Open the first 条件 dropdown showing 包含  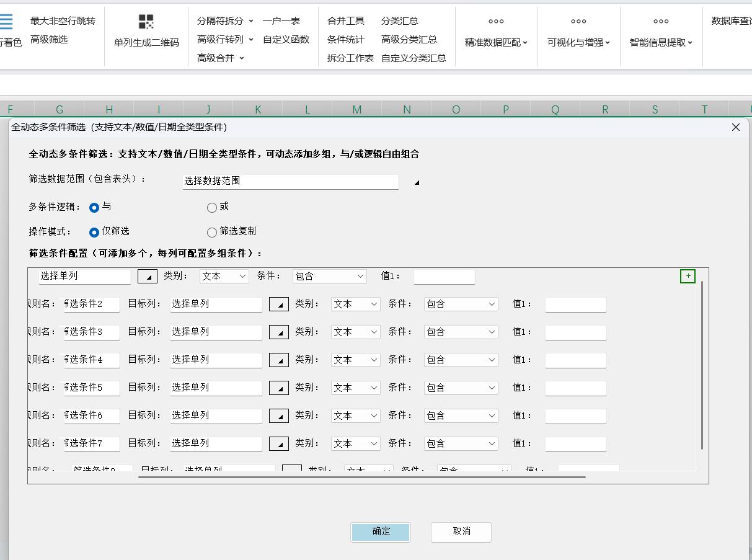329,276
